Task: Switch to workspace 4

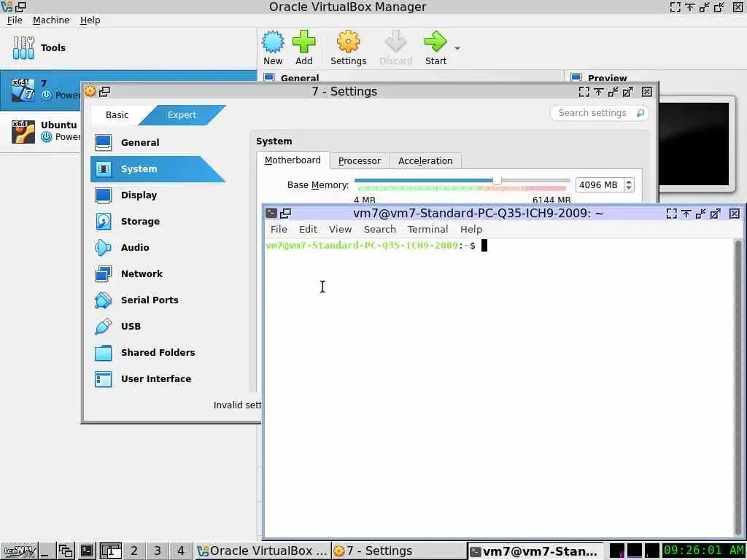Action: tap(181, 551)
